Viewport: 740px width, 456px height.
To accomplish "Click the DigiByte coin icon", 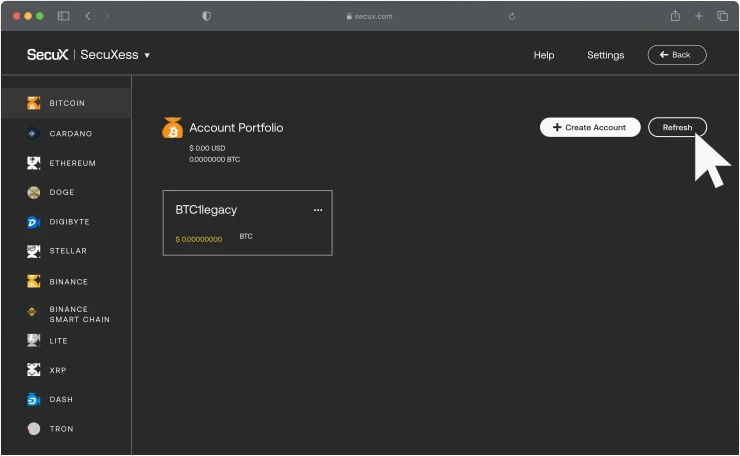I will (34, 221).
